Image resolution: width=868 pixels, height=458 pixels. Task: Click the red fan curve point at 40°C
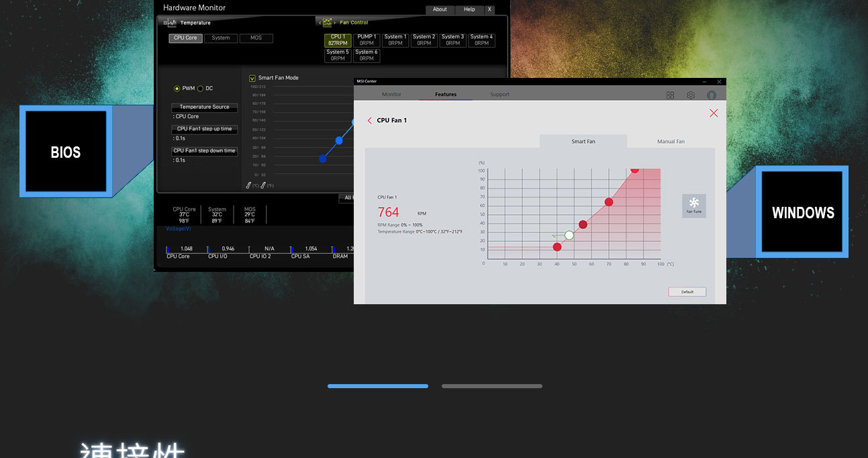557,247
